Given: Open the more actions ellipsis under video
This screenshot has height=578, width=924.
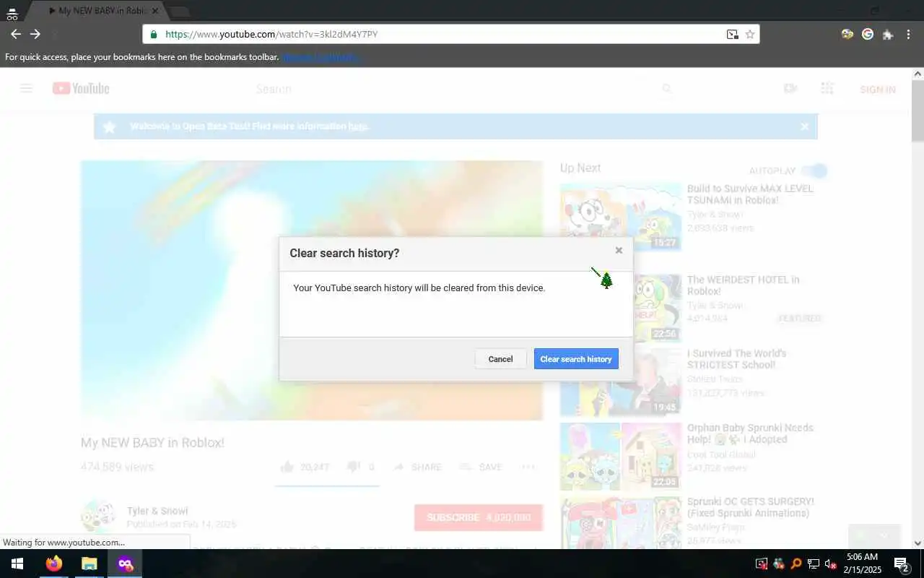Looking at the screenshot, I should tap(528, 467).
